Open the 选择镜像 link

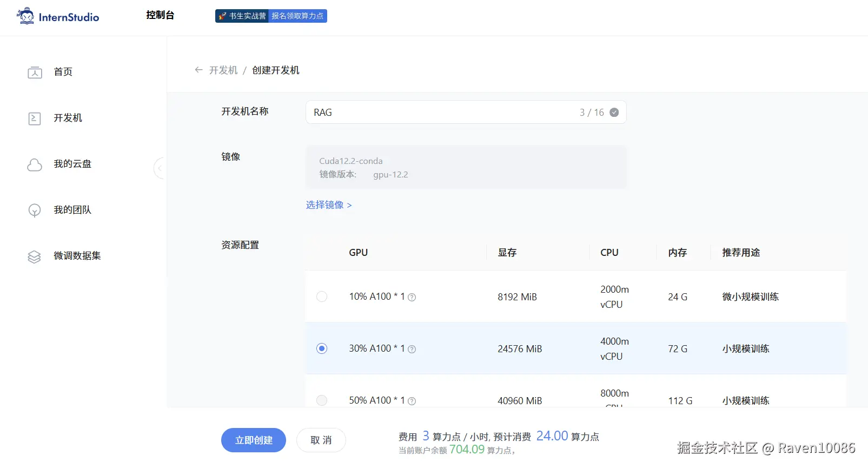click(x=329, y=205)
